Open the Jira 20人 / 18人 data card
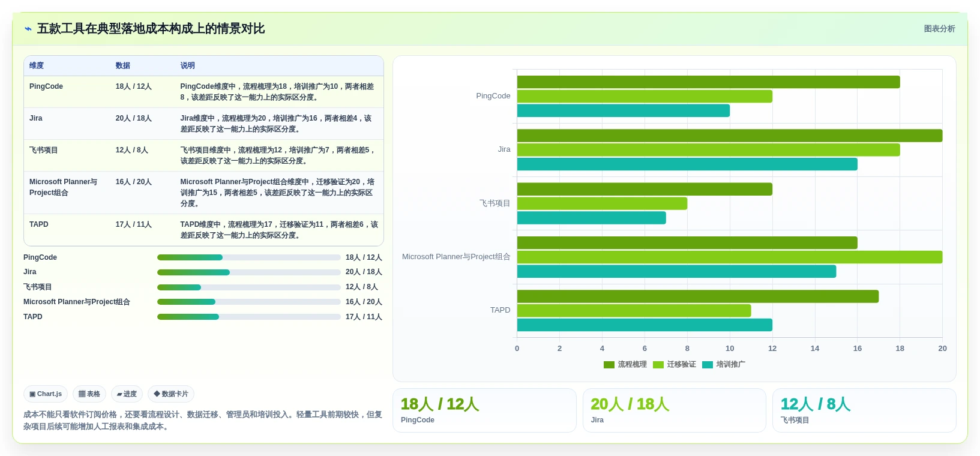 click(x=675, y=410)
